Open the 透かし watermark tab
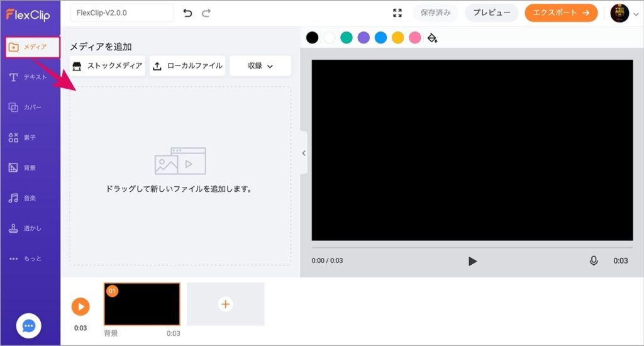The height and width of the screenshot is (346, 644). 25,228
